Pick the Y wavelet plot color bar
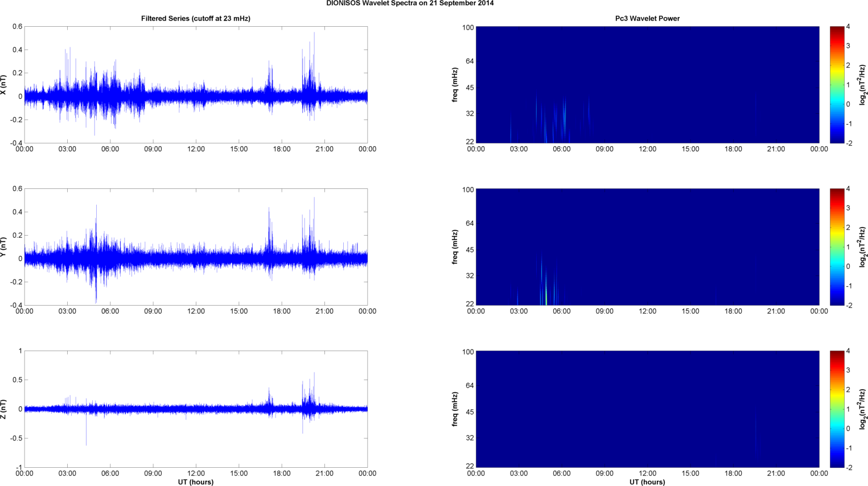Viewport: 868px width, 486px height. (837, 247)
